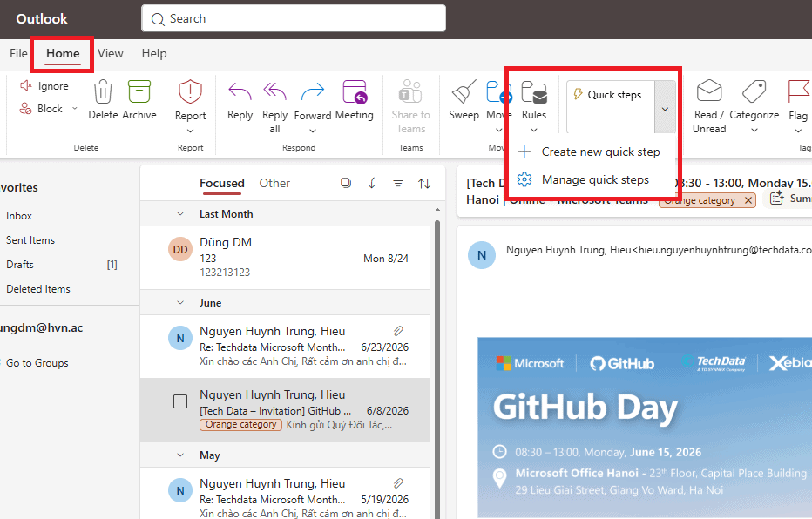812x519 pixels.
Task: Toggle Read / Unread status
Action: [x=709, y=107]
